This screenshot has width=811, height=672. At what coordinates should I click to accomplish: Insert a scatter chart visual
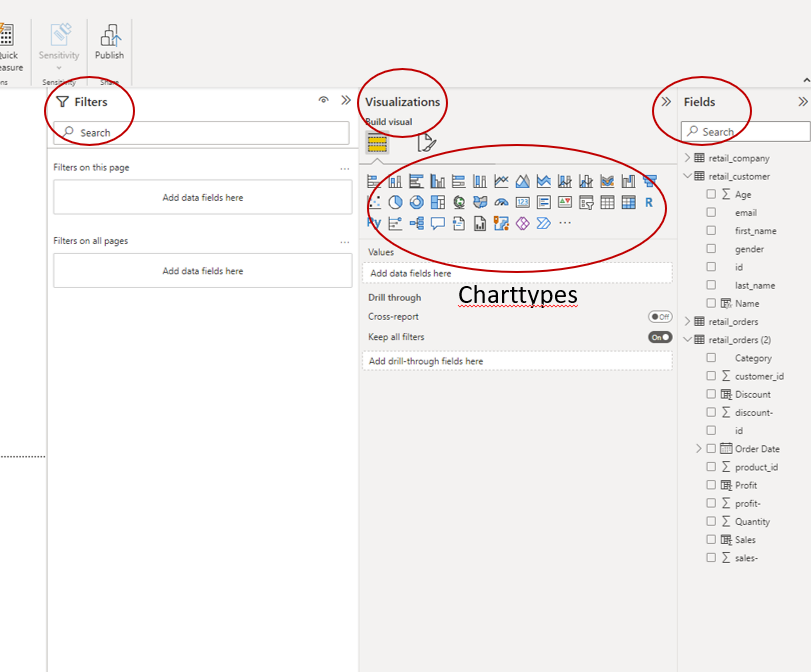[374, 202]
